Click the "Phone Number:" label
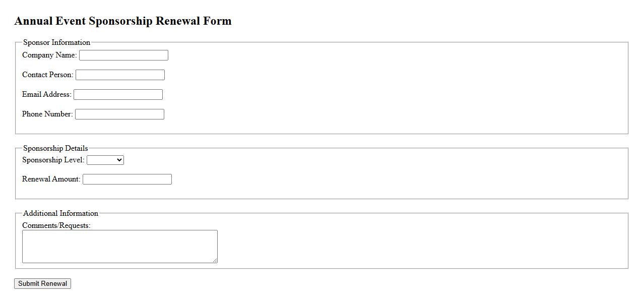Image resolution: width=644 pixels, height=303 pixels. click(47, 114)
